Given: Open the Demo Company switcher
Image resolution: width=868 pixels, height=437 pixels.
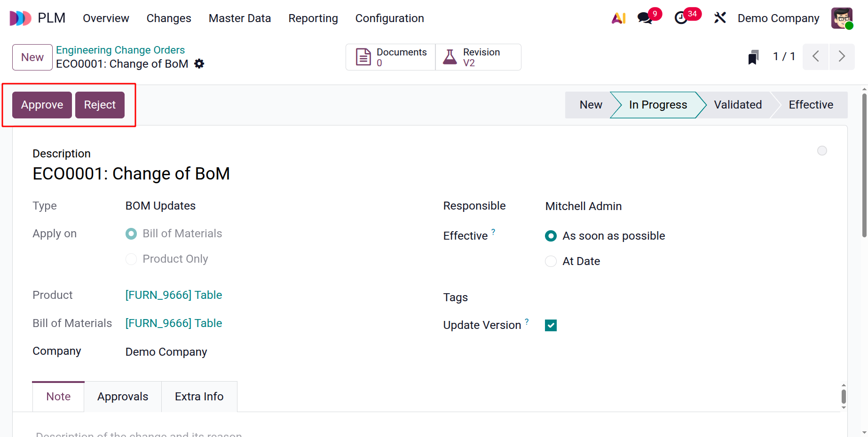Looking at the screenshot, I should [778, 18].
